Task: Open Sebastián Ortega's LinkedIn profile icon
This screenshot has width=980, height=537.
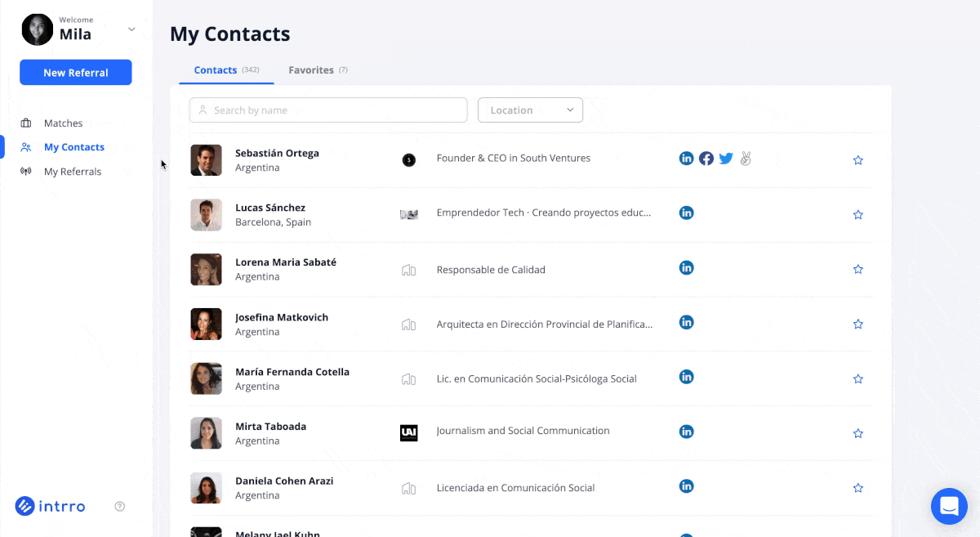Action: coord(687,159)
